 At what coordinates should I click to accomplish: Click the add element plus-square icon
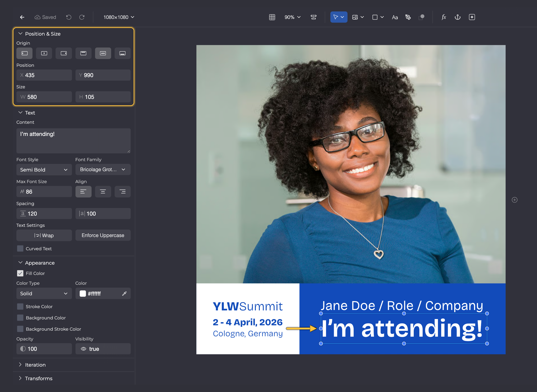coord(472,17)
